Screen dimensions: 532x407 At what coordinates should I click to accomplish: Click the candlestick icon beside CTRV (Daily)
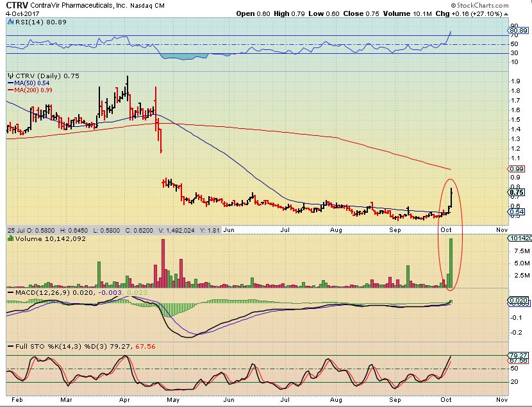11,76
